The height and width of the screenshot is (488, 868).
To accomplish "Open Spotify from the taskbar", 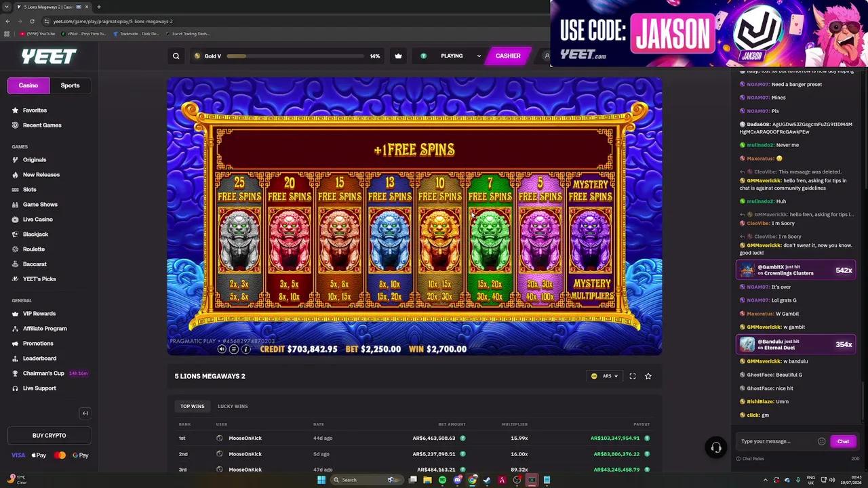I will [x=442, y=480].
